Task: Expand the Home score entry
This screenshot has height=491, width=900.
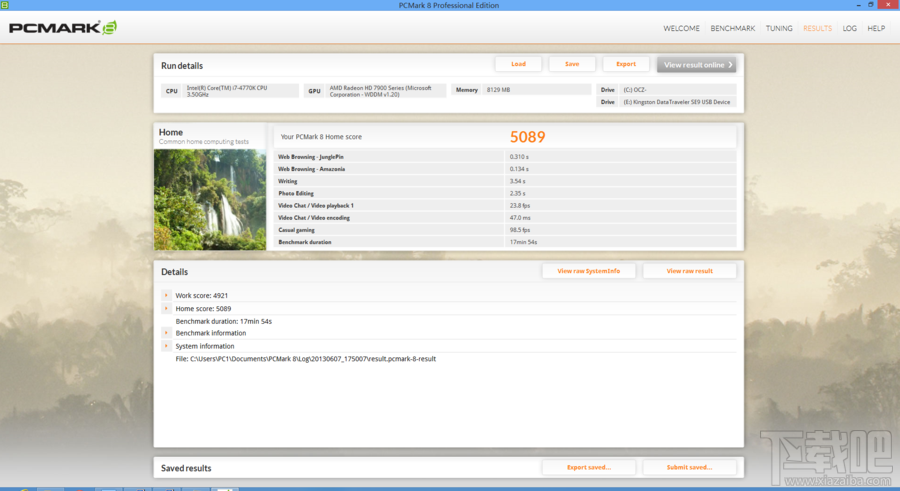Action: tap(166, 308)
